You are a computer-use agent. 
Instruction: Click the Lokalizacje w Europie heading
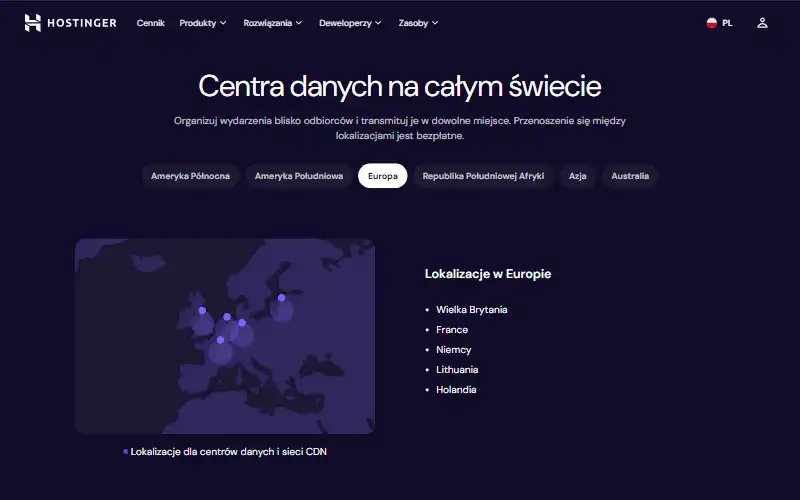pos(488,274)
